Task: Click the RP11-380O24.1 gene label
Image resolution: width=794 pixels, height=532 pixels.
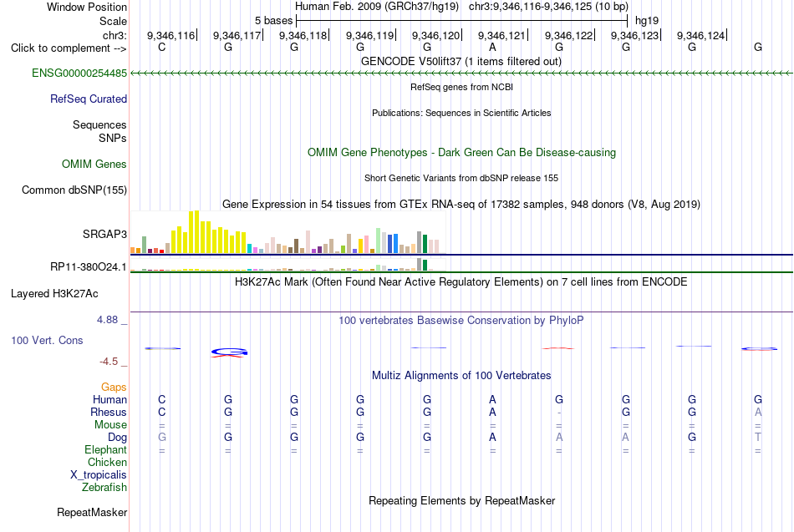Action: pos(88,266)
